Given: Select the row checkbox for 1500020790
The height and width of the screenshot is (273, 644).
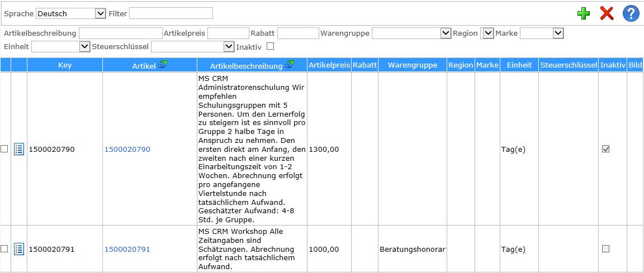Looking at the screenshot, I should pyautogui.click(x=4, y=149).
